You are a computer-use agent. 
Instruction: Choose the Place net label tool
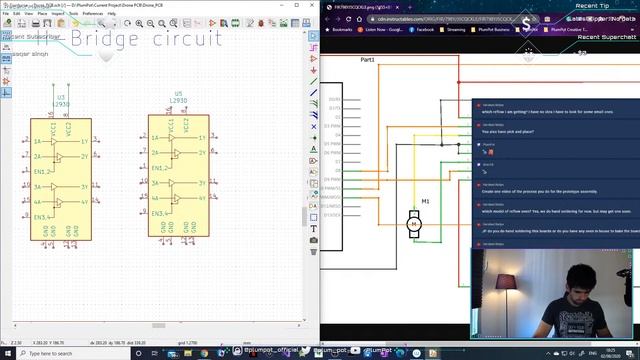pyautogui.click(x=313, y=149)
